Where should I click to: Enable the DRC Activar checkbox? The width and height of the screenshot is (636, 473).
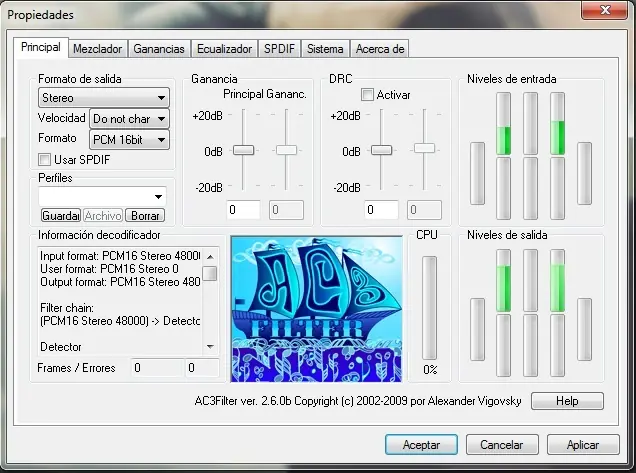click(367, 95)
